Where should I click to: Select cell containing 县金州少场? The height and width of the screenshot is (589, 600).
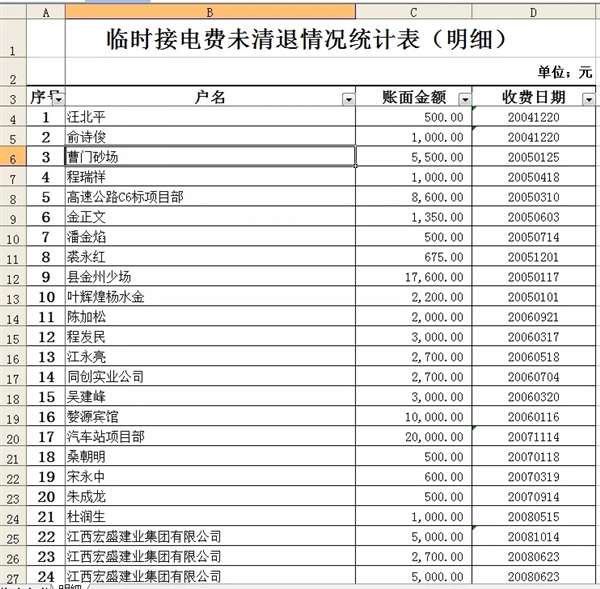tap(210, 276)
